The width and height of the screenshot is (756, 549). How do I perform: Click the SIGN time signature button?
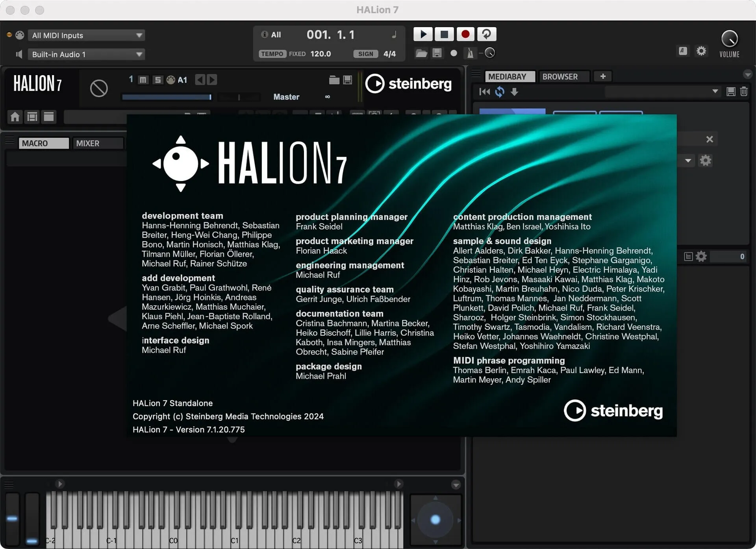(366, 54)
